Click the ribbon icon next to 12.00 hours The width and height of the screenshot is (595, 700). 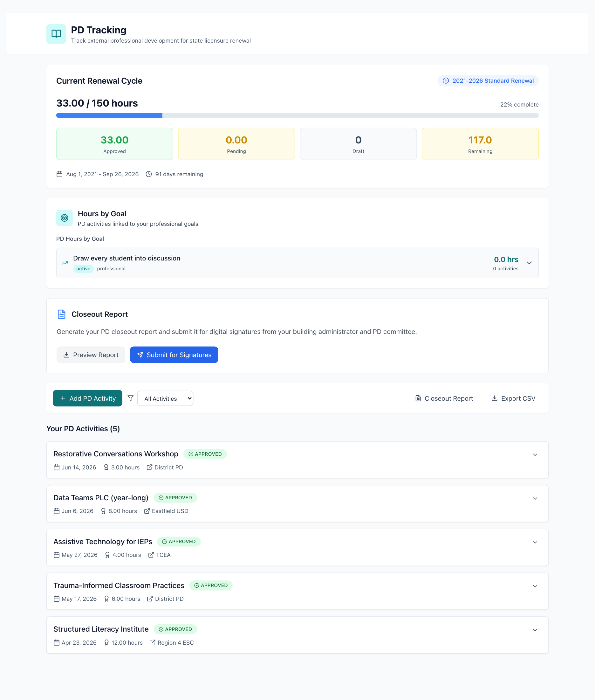pos(106,643)
